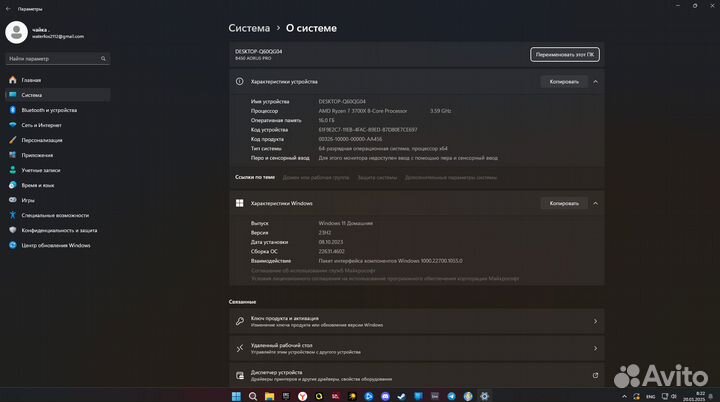Open Время и язык settings
720x402 pixels.
pyautogui.click(x=38, y=185)
